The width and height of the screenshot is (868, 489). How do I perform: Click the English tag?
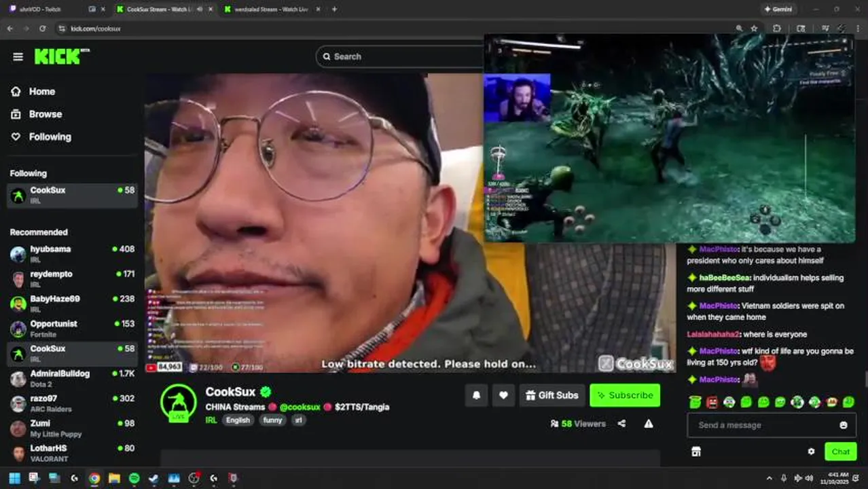click(238, 420)
